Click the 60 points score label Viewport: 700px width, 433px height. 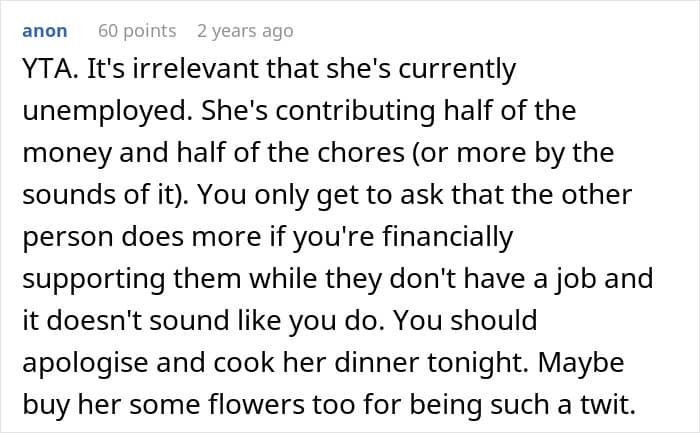[x=137, y=31]
